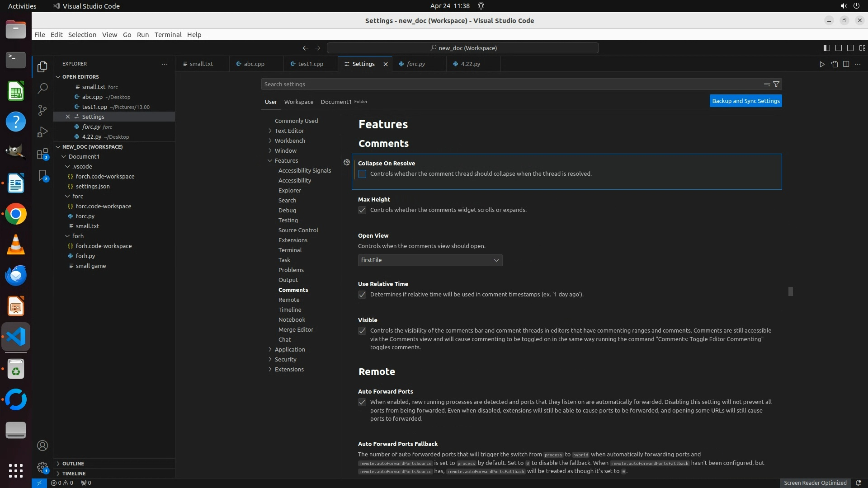Click the Backup and Sync Settings button
The width and height of the screenshot is (868, 488).
coord(745,101)
